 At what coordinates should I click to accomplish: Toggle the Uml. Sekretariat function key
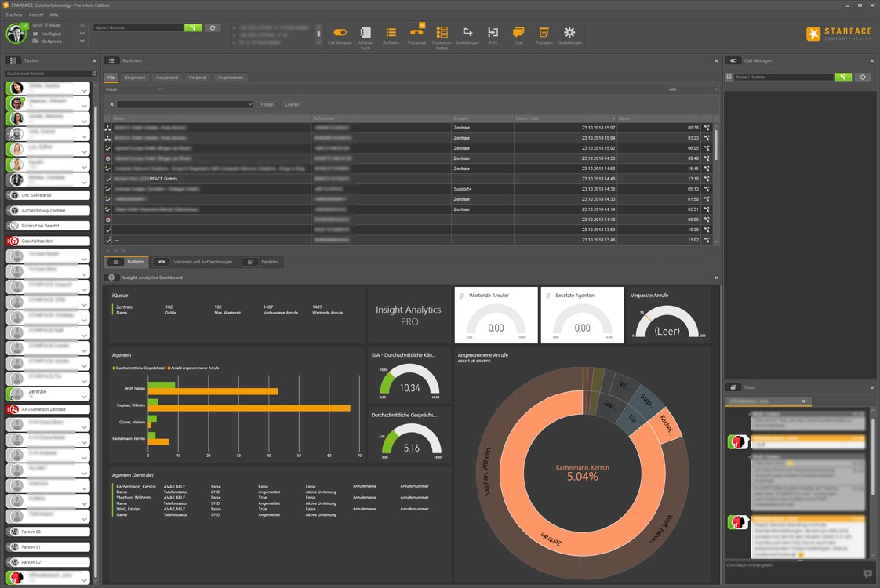pyautogui.click(x=49, y=195)
